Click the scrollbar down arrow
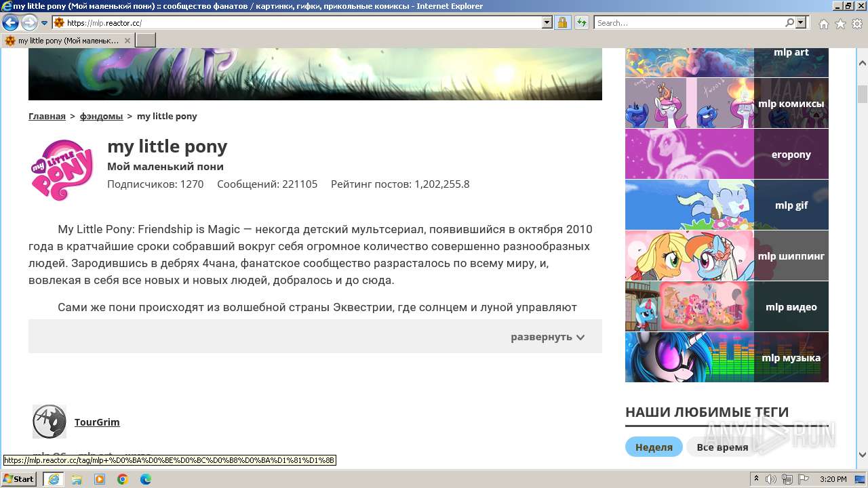Viewport: 868px width, 488px height. click(x=862, y=455)
